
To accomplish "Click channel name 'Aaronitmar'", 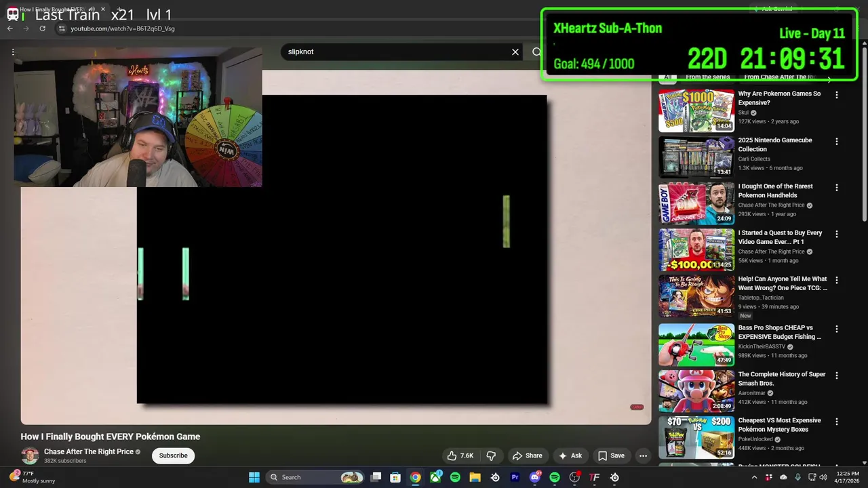I will [x=753, y=392].
